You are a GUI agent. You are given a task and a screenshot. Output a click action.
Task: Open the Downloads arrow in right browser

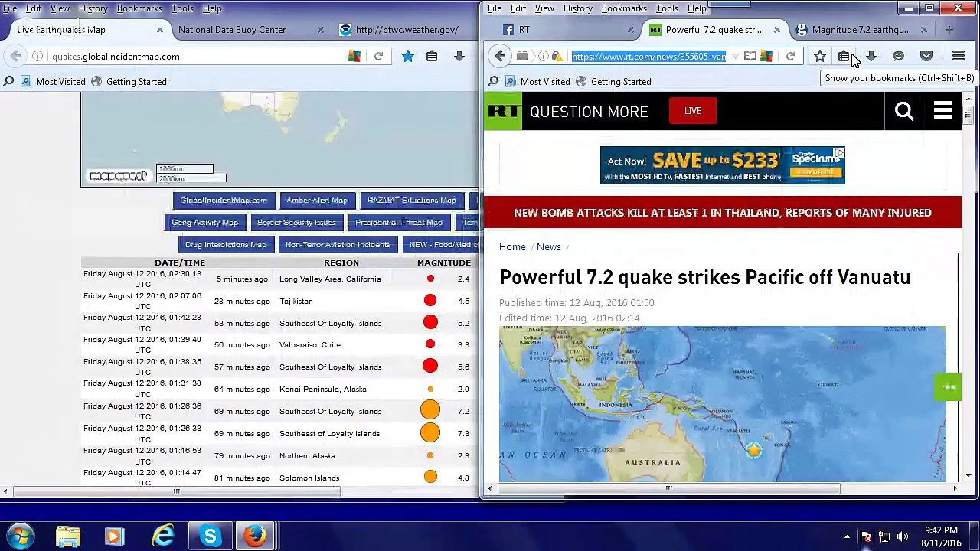pos(871,56)
